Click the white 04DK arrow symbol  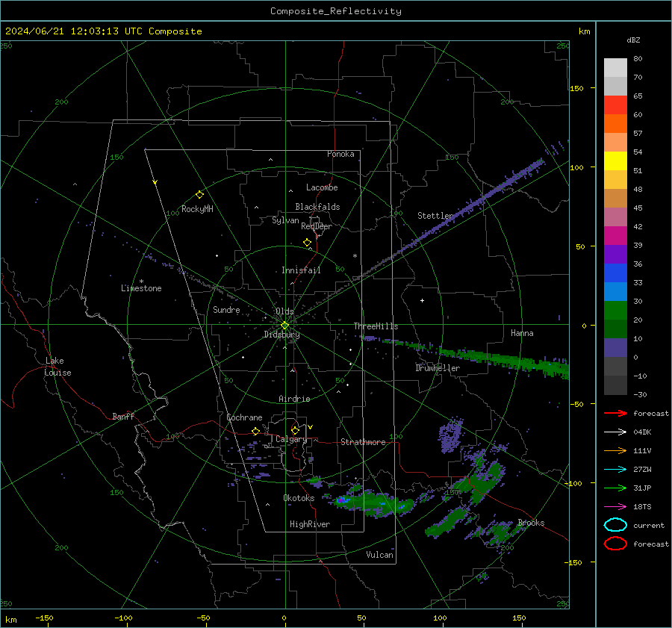point(615,432)
